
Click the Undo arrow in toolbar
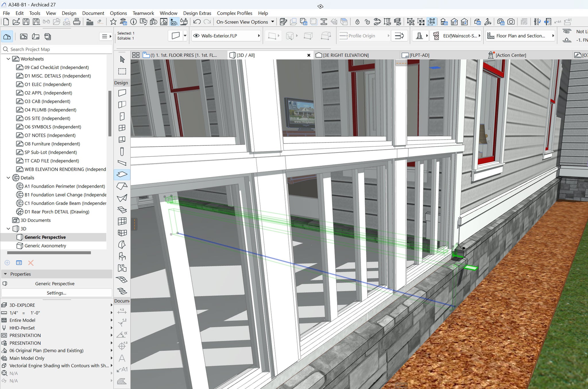(x=197, y=22)
